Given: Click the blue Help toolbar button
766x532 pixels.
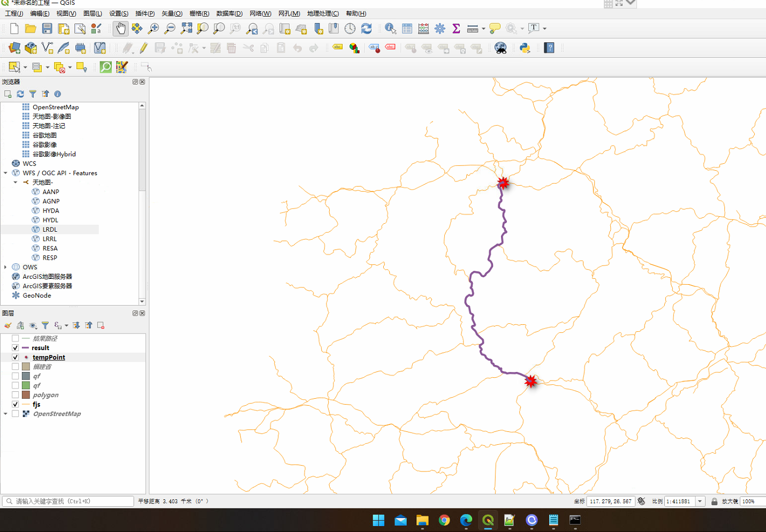Looking at the screenshot, I should (x=549, y=48).
